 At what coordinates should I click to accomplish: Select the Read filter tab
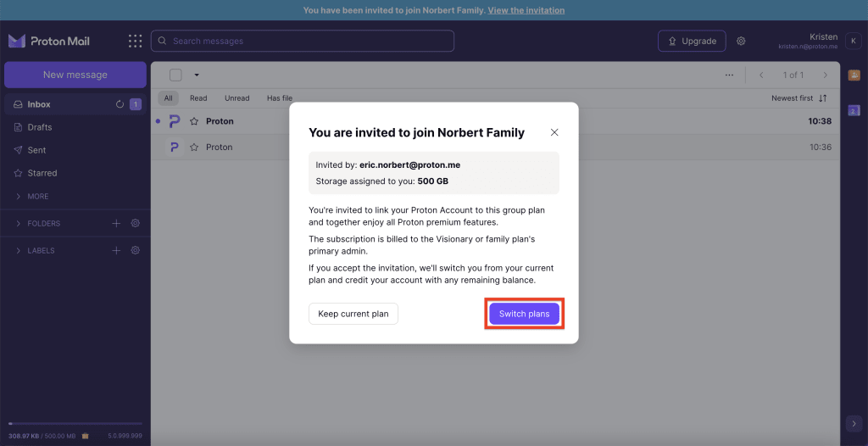tap(198, 98)
